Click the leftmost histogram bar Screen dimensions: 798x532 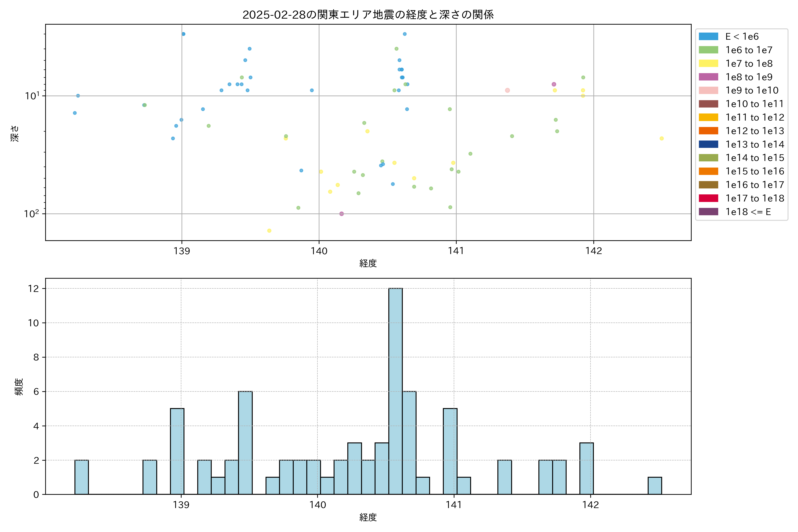click(x=81, y=477)
